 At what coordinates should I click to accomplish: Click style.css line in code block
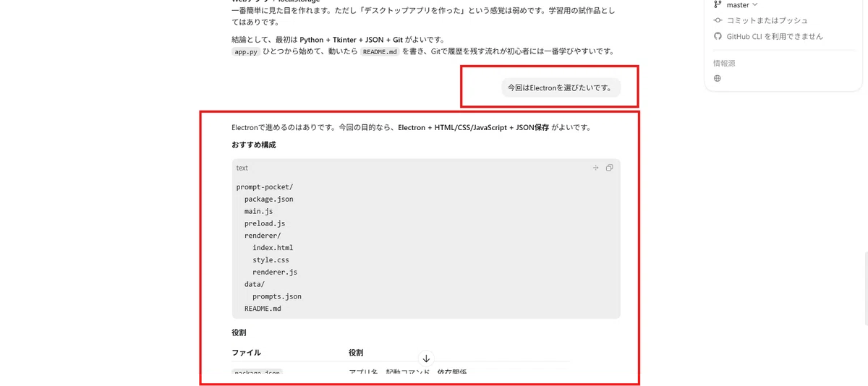(x=271, y=260)
